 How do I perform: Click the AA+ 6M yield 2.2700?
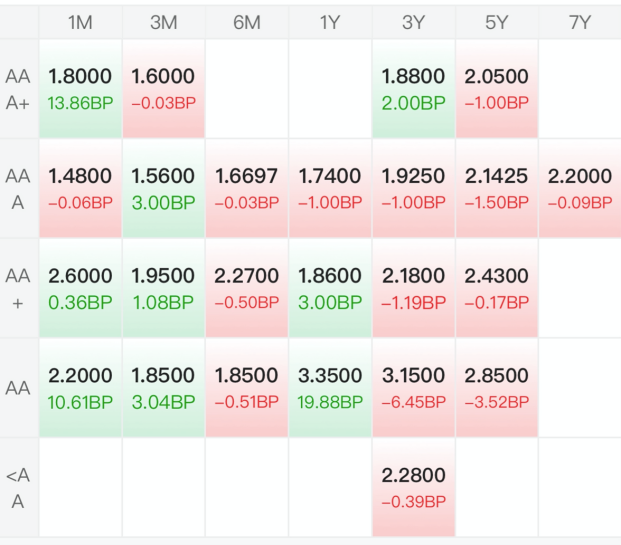(x=246, y=276)
